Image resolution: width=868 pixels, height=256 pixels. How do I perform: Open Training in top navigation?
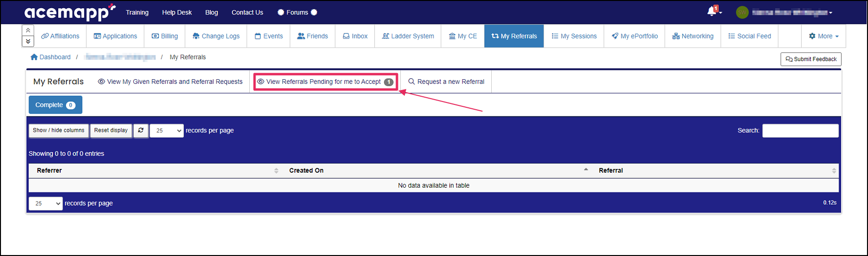(x=137, y=13)
